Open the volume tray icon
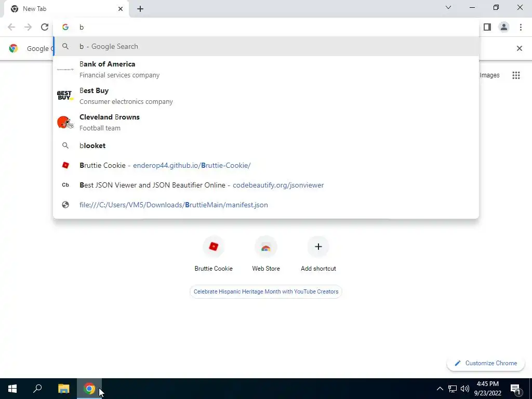 coord(465,389)
